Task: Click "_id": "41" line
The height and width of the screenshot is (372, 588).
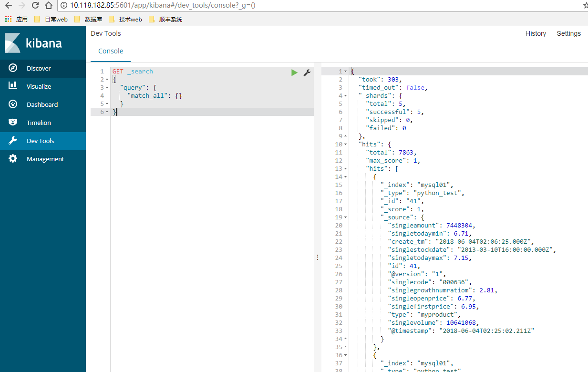Action: tap(402, 201)
